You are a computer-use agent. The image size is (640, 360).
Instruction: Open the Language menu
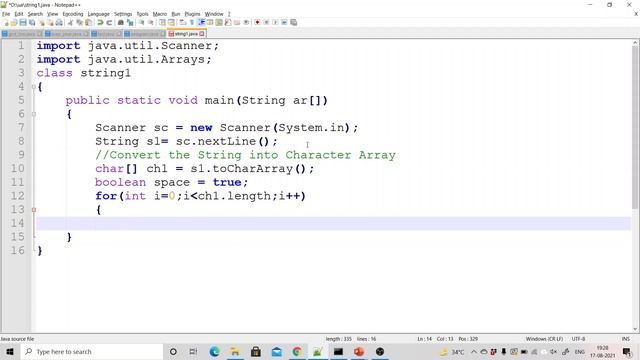(98, 14)
